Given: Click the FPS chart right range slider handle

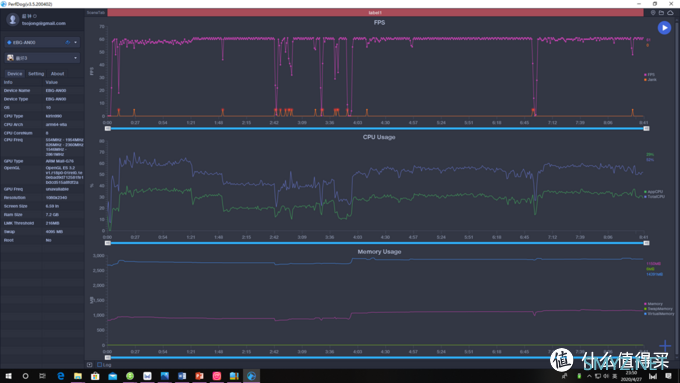Looking at the screenshot, I should click(646, 128).
